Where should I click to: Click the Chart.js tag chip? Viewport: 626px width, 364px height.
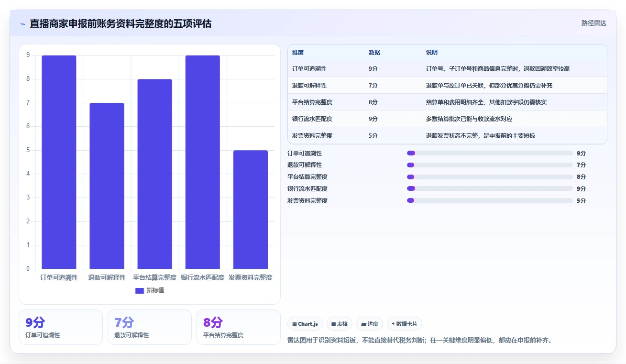(305, 324)
